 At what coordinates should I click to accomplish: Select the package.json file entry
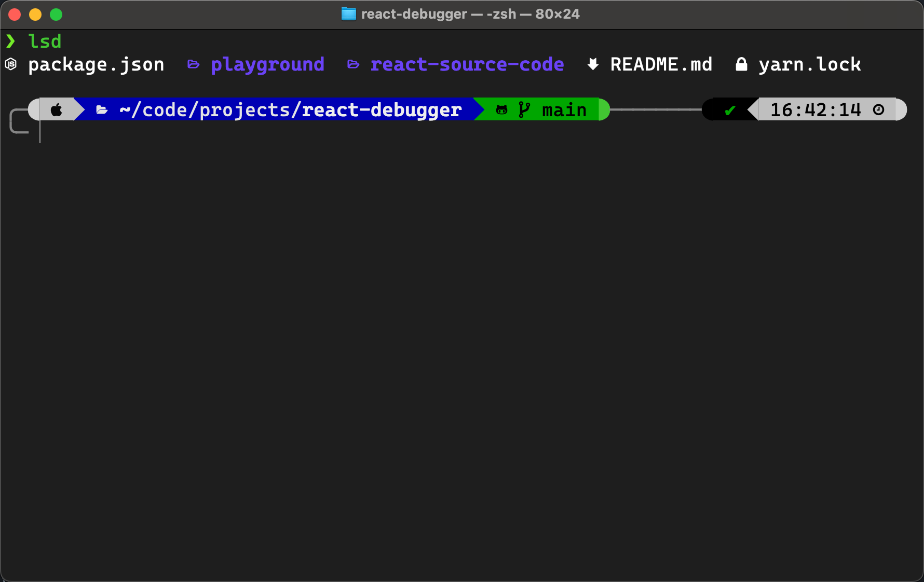pos(96,64)
